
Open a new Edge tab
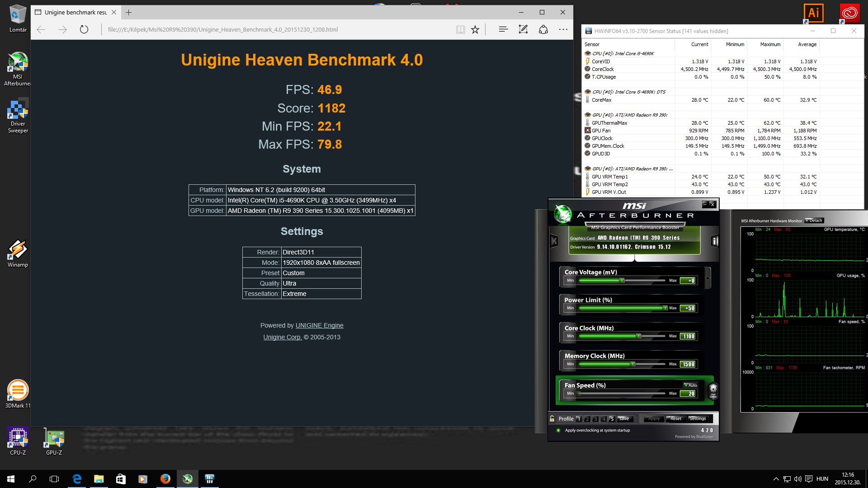pos(129,12)
